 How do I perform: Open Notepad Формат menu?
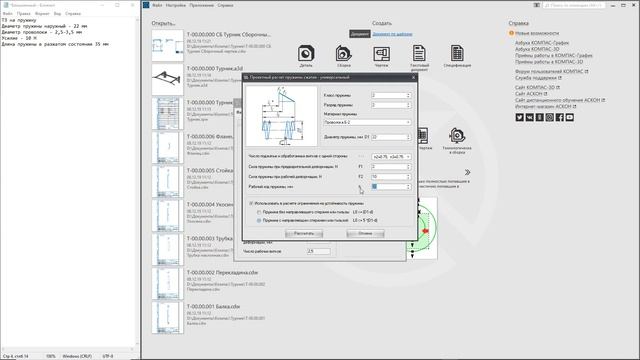click(x=42, y=13)
